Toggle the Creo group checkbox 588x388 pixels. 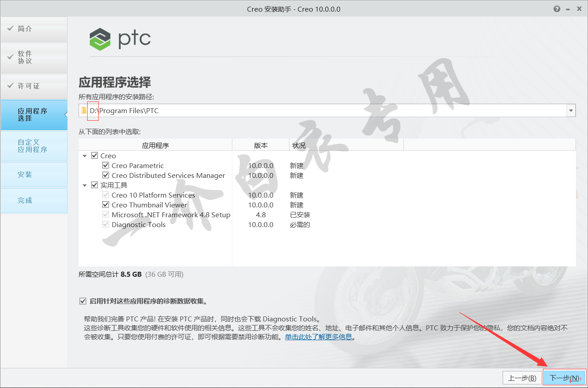(94, 156)
